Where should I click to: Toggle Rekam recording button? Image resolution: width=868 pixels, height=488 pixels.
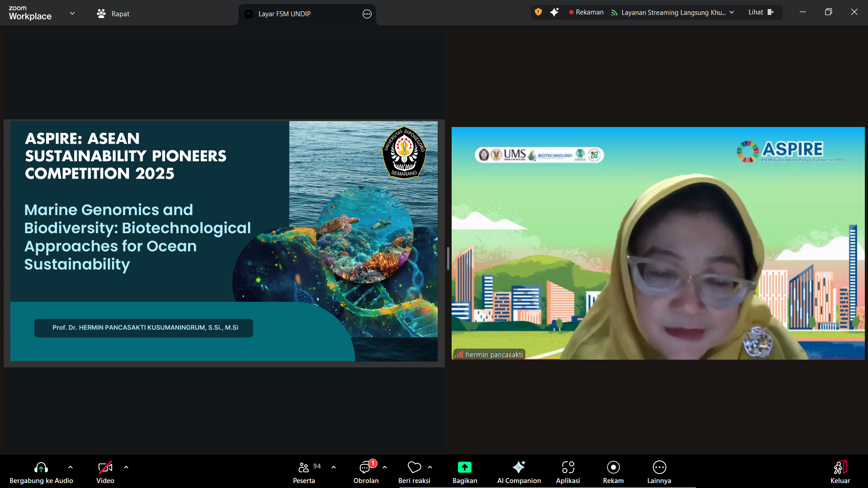(x=613, y=467)
